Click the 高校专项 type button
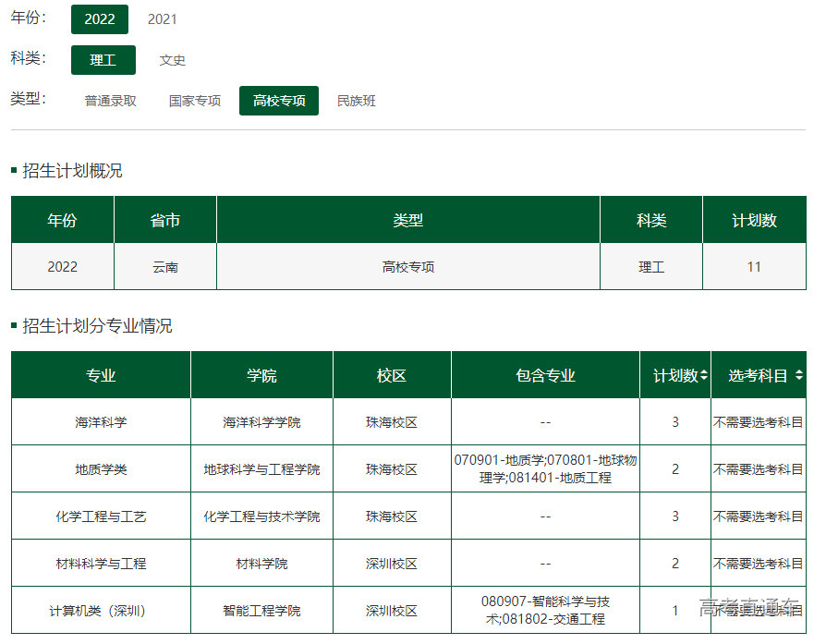Image resolution: width=826 pixels, height=644 pixels. click(x=279, y=101)
